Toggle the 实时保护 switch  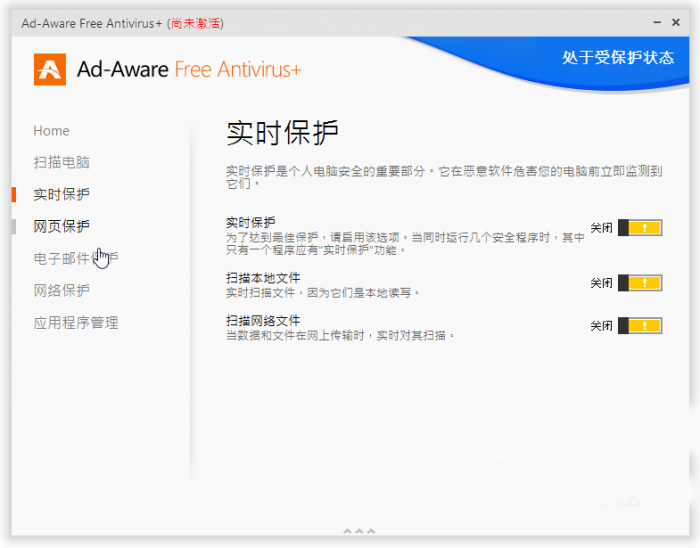click(x=640, y=228)
